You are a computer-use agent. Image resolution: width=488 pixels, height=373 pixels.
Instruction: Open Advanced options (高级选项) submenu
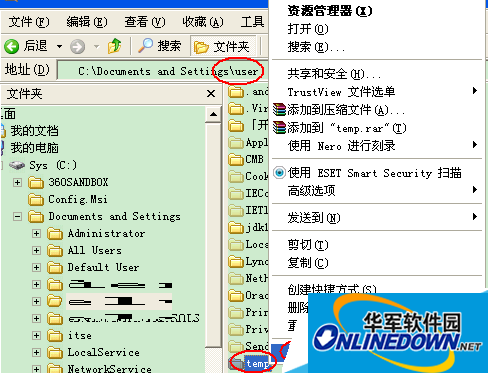(x=377, y=191)
